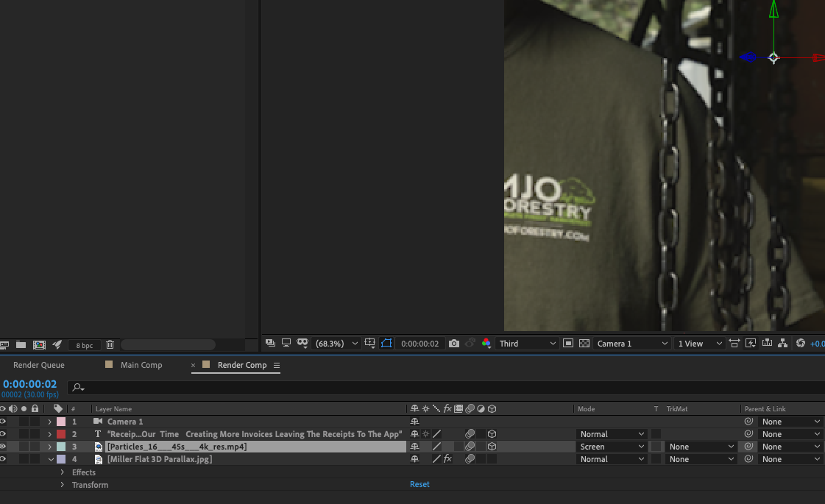Click the Reset link on the effect
The image size is (825, 504).
point(419,483)
